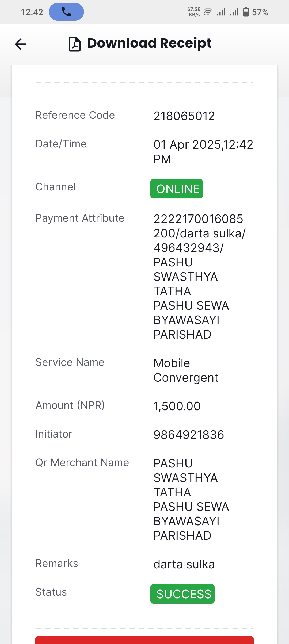The height and width of the screenshot is (644, 289).
Task: Tap the green SUCCESS status badge
Action: [182, 594]
